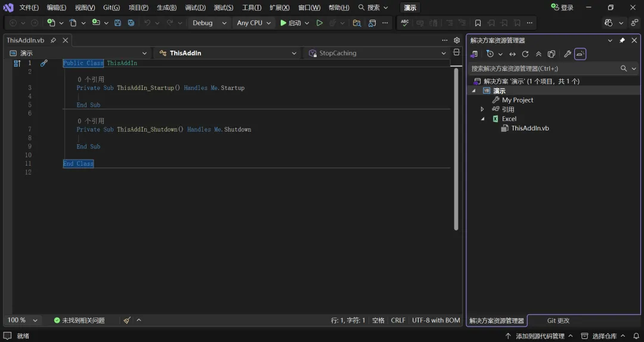The image size is (644, 342).
Task: Expand the 引用 node in the solution tree
Action: click(x=482, y=110)
